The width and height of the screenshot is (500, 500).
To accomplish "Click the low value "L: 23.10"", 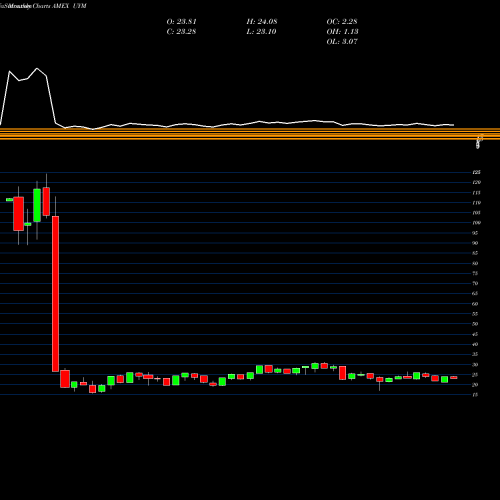I will click(262, 32).
